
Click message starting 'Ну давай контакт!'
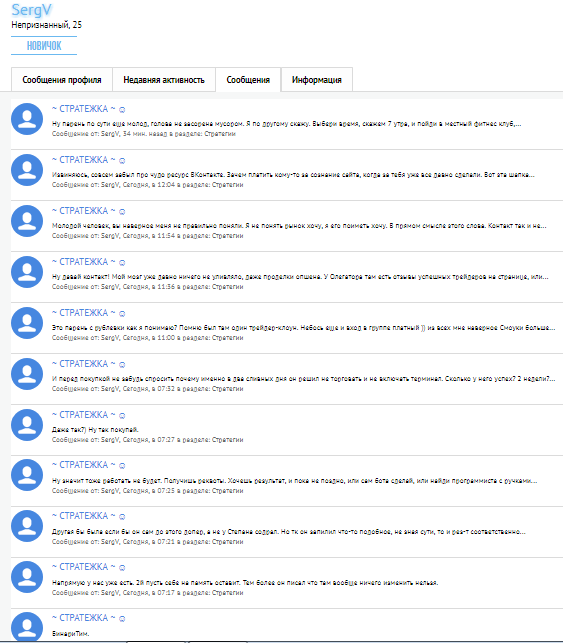point(300,277)
